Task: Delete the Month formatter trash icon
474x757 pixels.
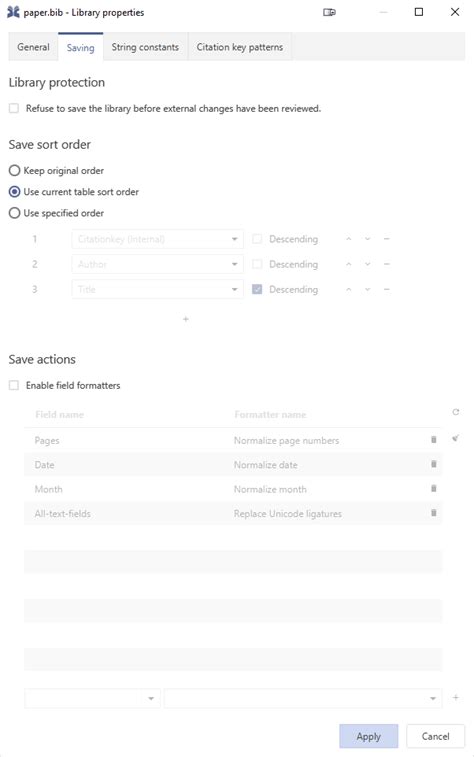Action: tap(433, 488)
